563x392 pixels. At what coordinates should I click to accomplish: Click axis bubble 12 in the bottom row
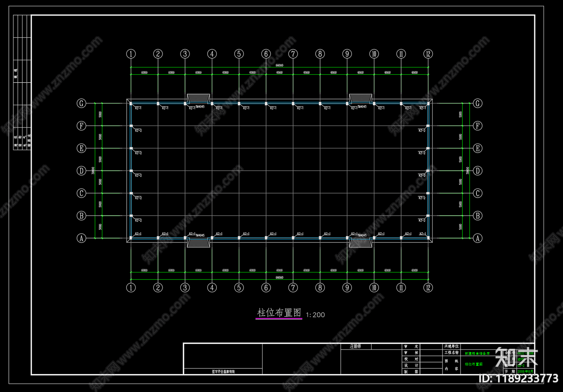tap(428, 288)
